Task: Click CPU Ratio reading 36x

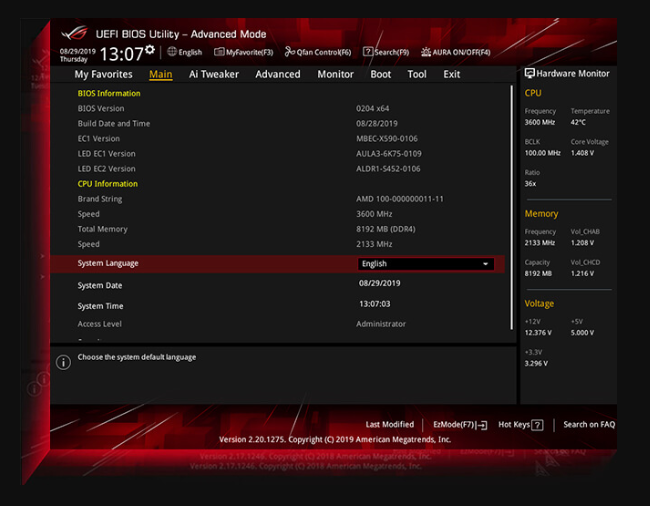Action: pos(531,184)
